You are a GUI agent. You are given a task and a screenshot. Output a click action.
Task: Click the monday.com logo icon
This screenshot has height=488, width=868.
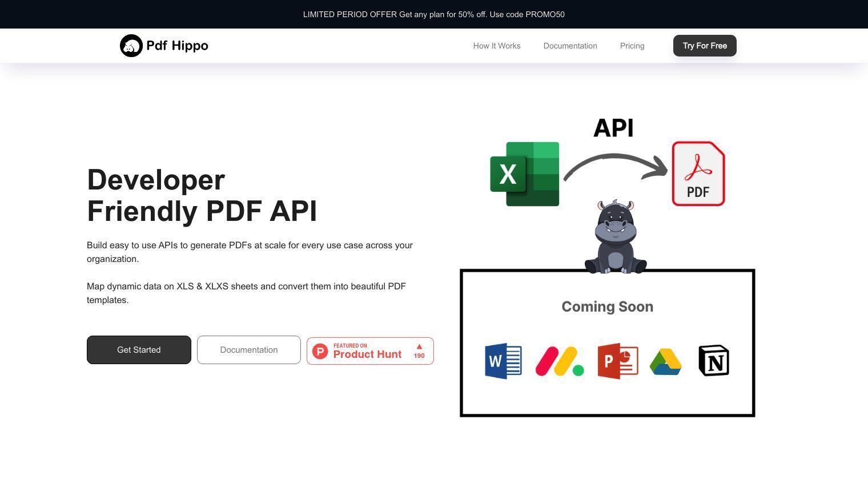(x=560, y=361)
